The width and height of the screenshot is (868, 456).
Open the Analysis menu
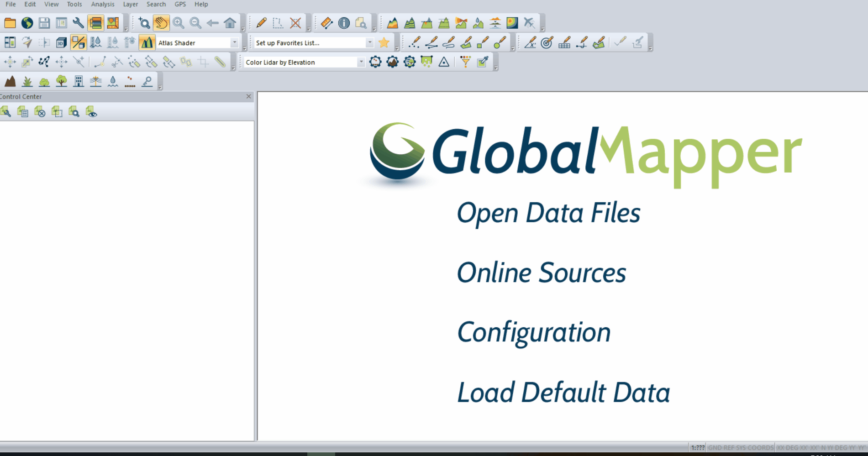103,4
